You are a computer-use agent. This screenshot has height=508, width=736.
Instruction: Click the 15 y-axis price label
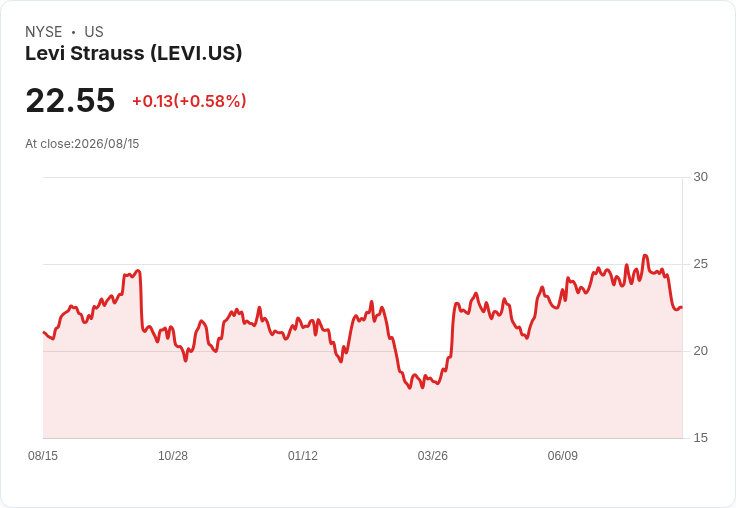700,438
